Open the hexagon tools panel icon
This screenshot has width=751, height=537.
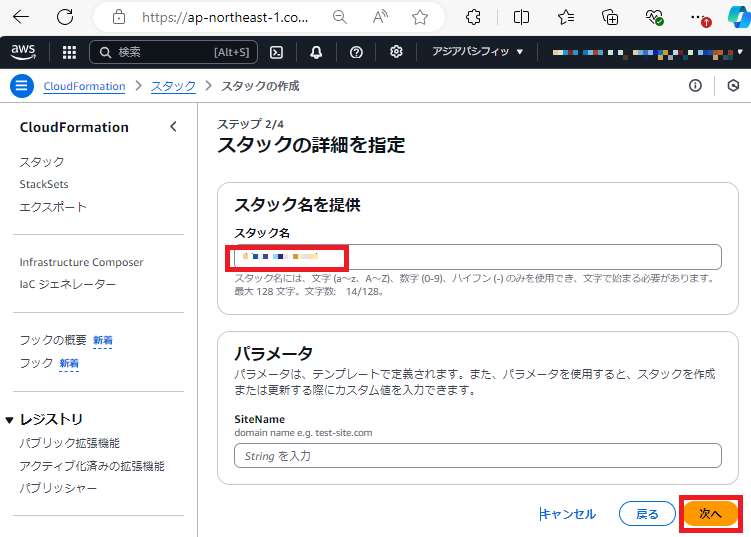coord(733,86)
